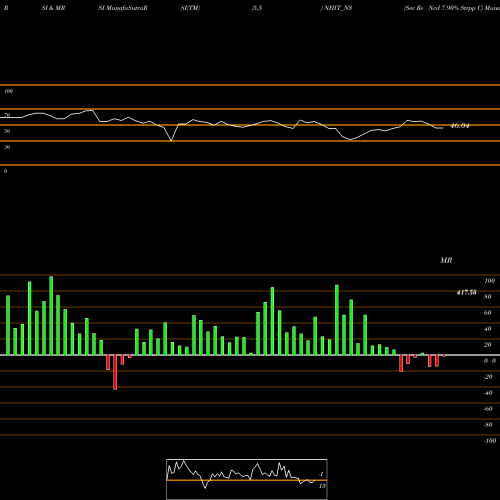This screenshot has width=500, height=500.
Task: Click the MR panel title label
Action: [x=446, y=260]
